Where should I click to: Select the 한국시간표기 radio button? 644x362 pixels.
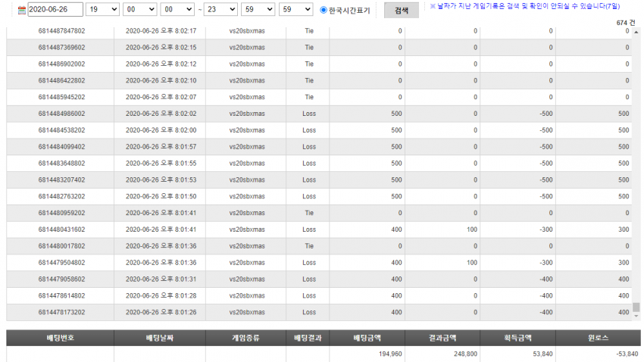324,10
